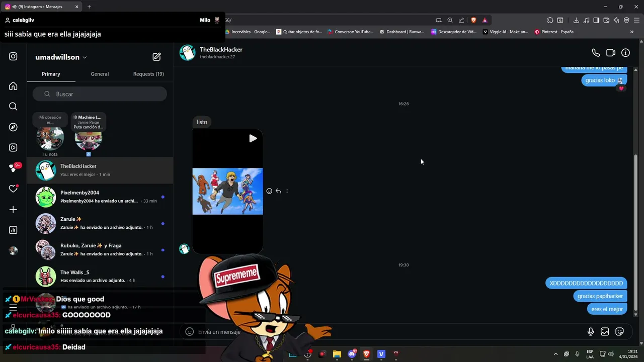Open the shared video thumbnail
644x362 pixels.
[x=227, y=191]
